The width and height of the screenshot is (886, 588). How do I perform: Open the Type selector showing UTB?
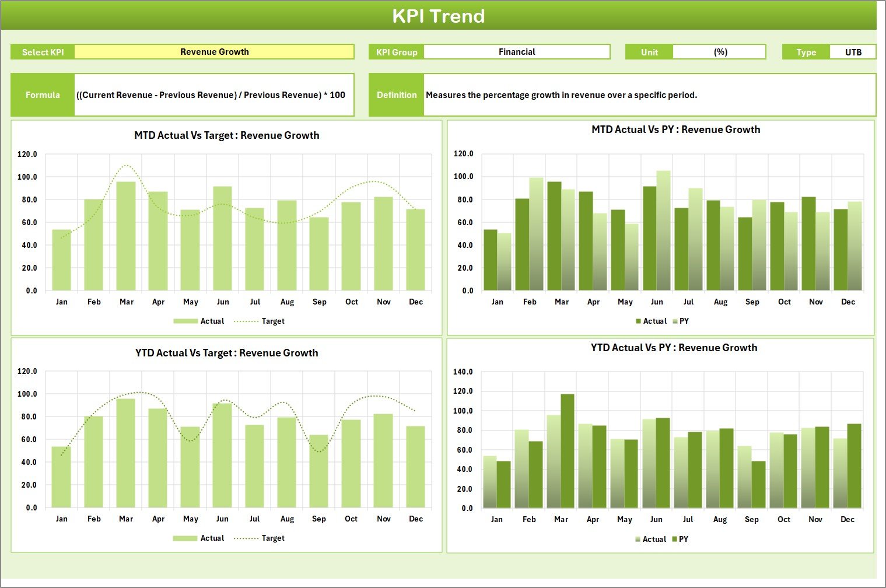pos(853,51)
